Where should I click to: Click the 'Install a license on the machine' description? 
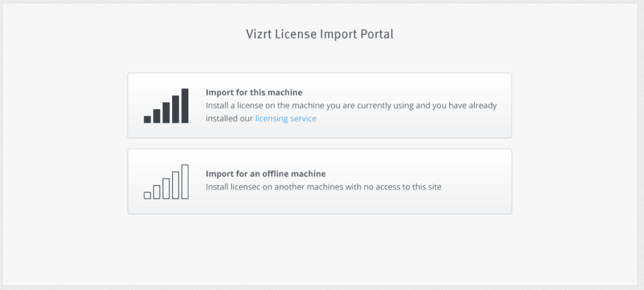tap(351, 106)
